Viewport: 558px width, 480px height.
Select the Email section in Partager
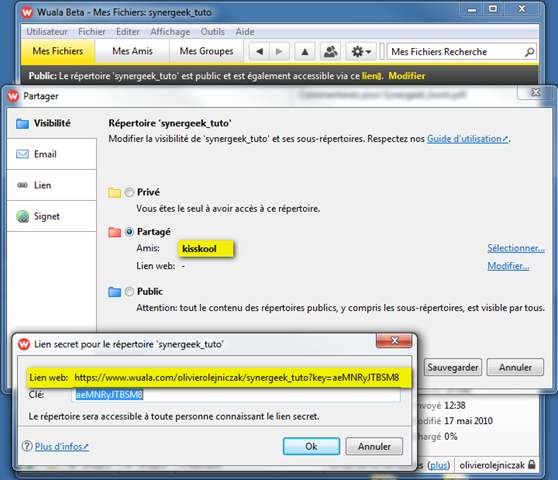click(x=52, y=154)
